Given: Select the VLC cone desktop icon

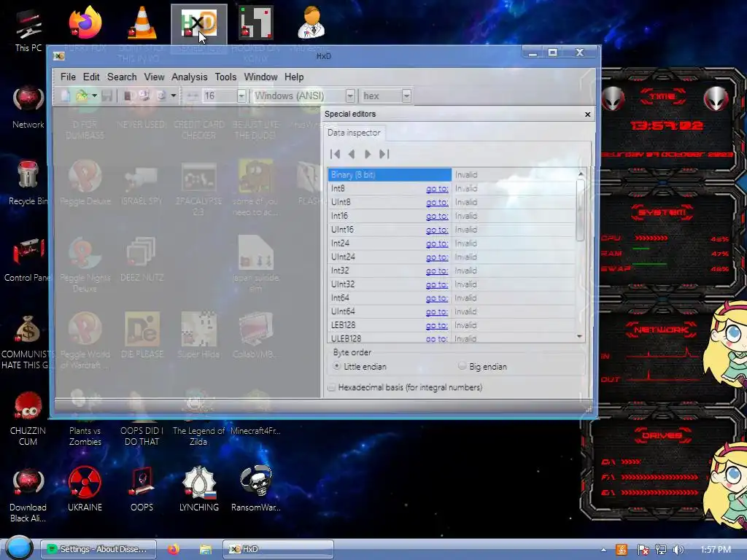Looking at the screenshot, I should click(142, 23).
